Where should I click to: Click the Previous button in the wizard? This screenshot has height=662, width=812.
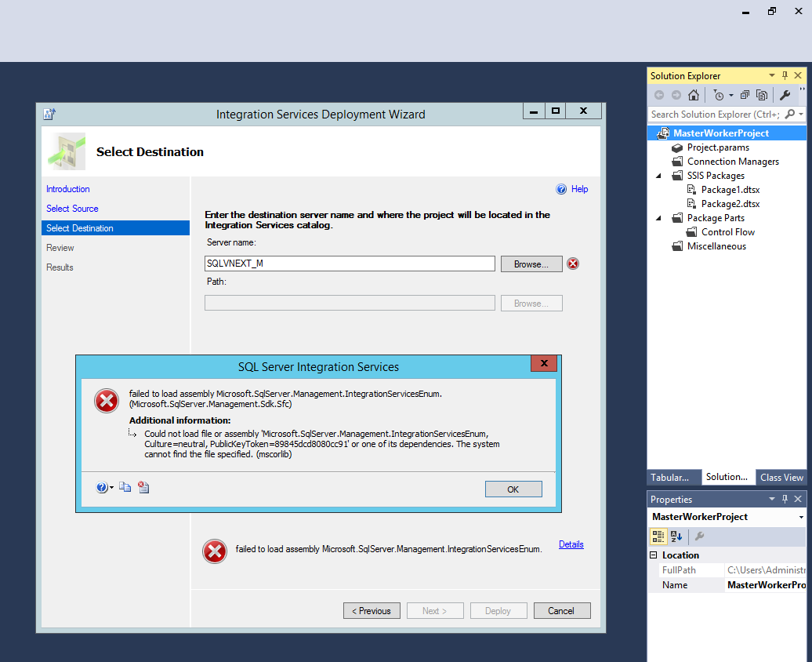coord(372,611)
